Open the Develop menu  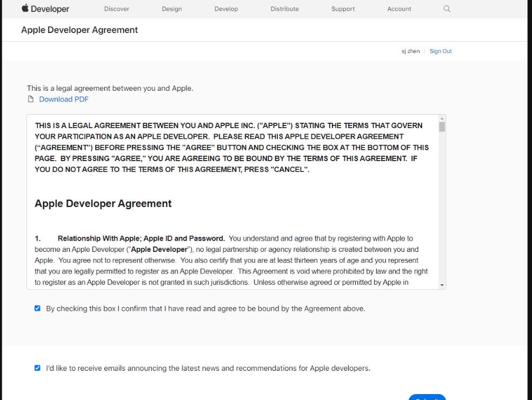(x=226, y=9)
